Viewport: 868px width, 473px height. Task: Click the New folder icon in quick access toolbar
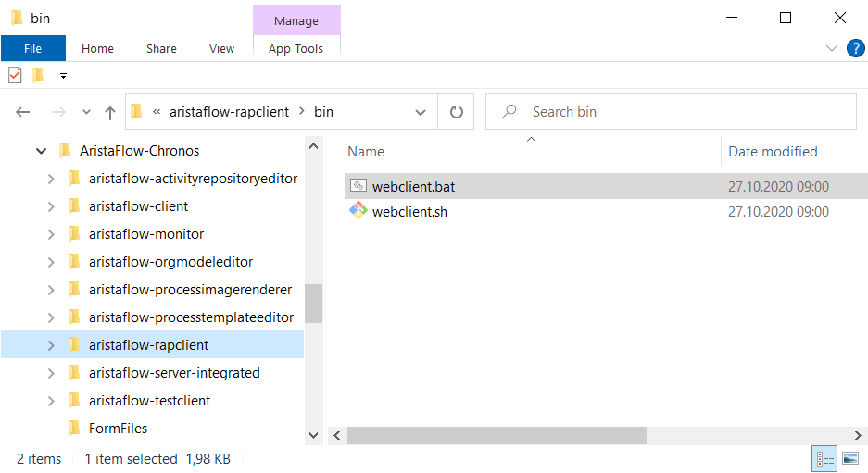(x=38, y=75)
